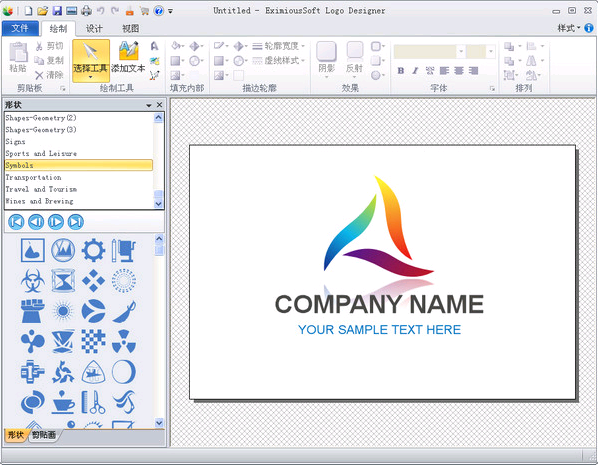Select Transportation category in list
Screen dimensions: 598x466
[x=79, y=177]
